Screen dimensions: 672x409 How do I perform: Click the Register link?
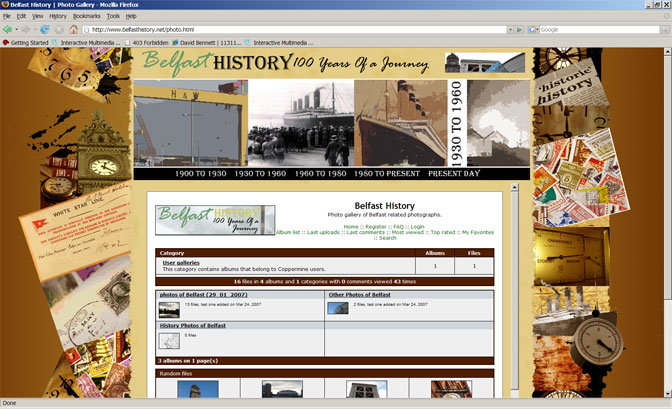tap(376, 226)
